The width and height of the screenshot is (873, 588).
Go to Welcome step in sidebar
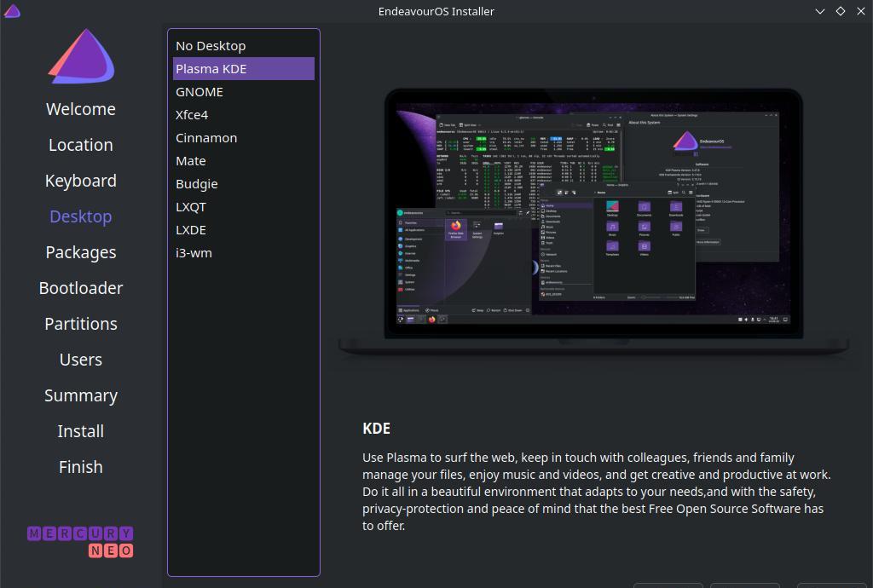[x=81, y=109]
